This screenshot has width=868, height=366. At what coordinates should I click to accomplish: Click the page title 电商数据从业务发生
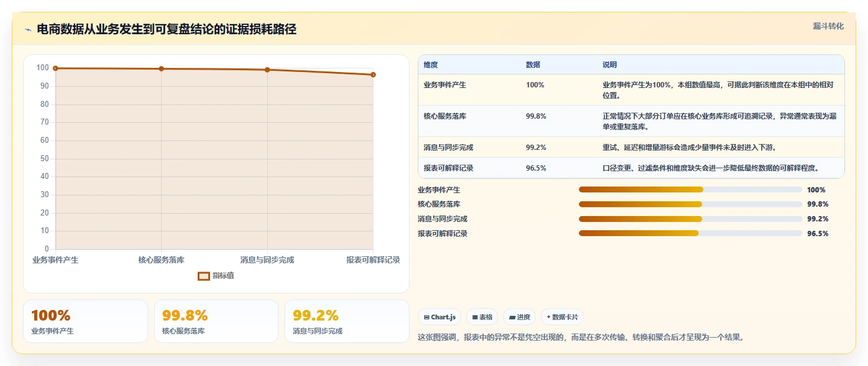coord(166,30)
